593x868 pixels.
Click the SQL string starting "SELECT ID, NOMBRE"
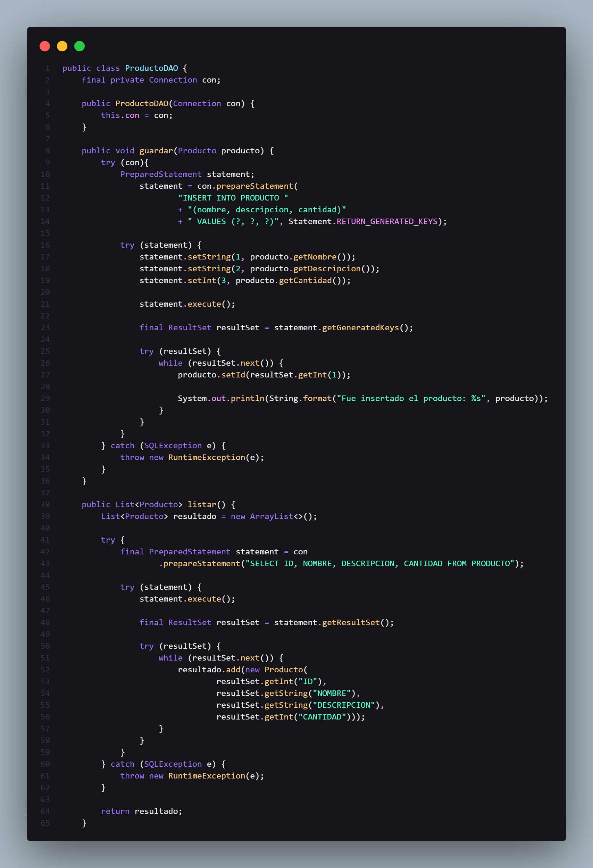[380, 564]
